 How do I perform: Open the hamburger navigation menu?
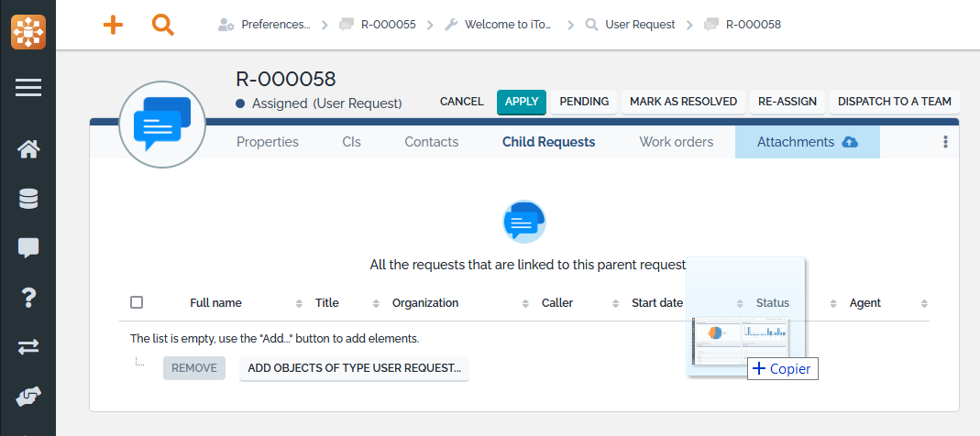(x=28, y=88)
